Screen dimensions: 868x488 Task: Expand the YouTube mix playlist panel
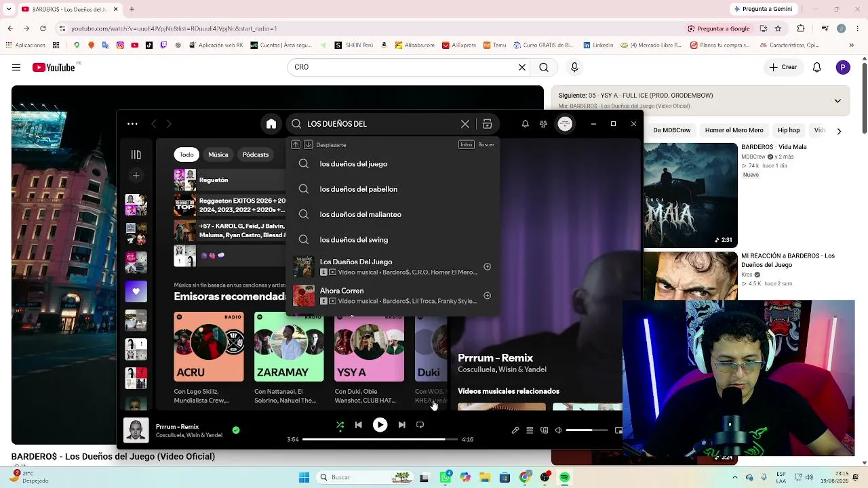(x=837, y=101)
